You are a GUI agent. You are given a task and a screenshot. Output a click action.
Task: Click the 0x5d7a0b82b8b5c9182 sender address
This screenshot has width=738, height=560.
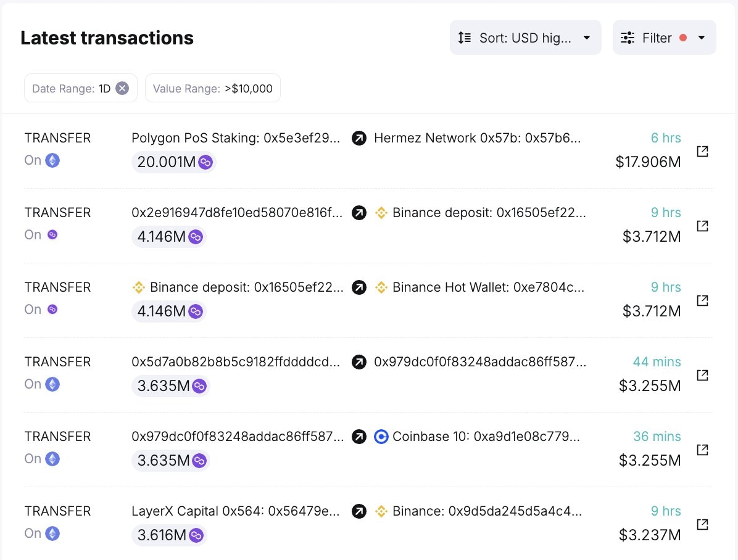click(x=236, y=362)
